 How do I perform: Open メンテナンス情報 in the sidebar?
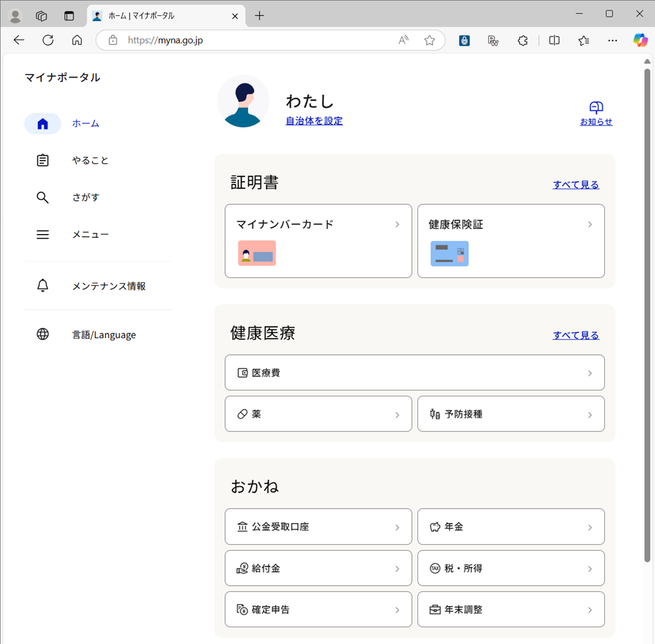click(x=109, y=286)
